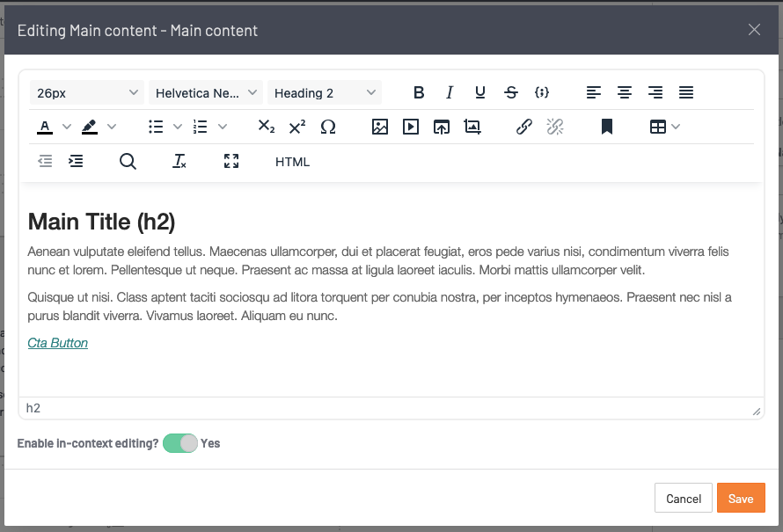
Task: Apply subscript formatting
Action: coord(267,127)
